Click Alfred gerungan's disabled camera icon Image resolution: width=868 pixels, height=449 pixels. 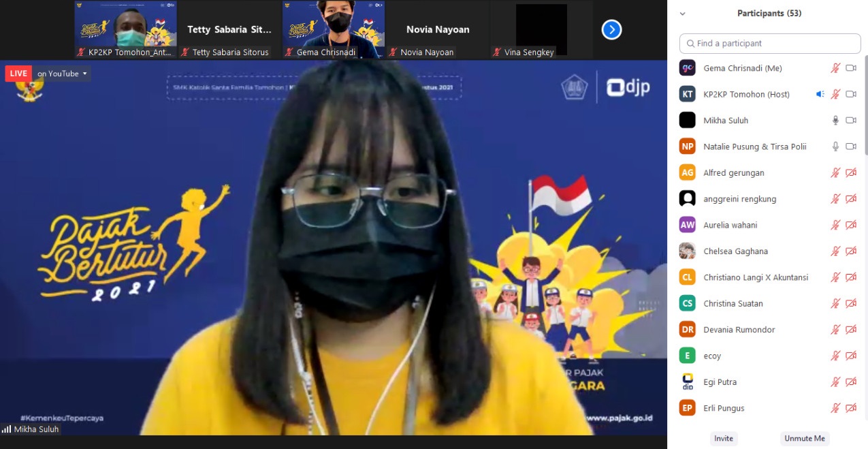[x=850, y=173]
